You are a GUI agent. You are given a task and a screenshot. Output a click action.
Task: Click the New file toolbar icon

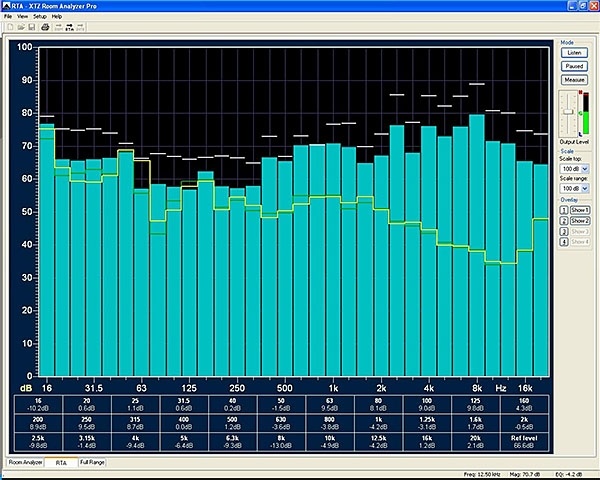(x=8, y=27)
